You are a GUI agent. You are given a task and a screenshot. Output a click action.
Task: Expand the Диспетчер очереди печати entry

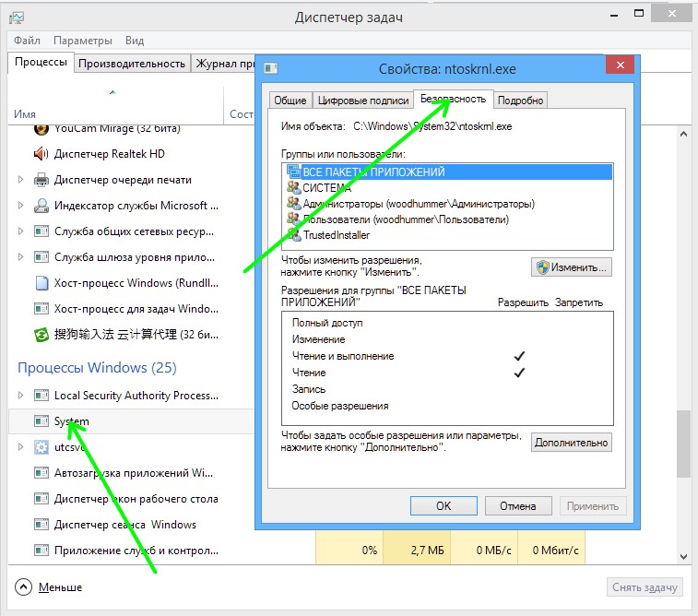(x=21, y=180)
